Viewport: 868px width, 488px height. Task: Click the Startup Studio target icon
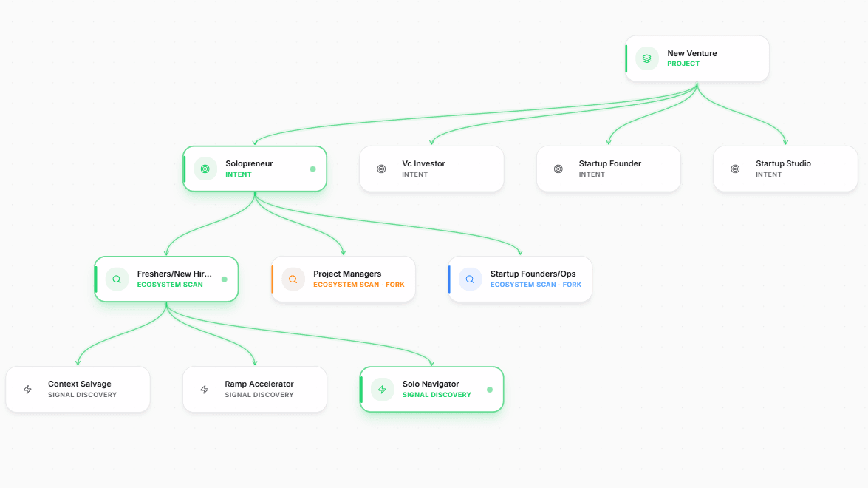click(x=735, y=169)
